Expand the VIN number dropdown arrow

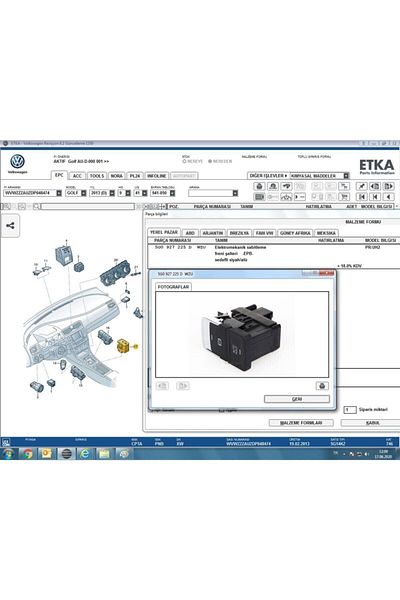pyautogui.click(x=59, y=193)
